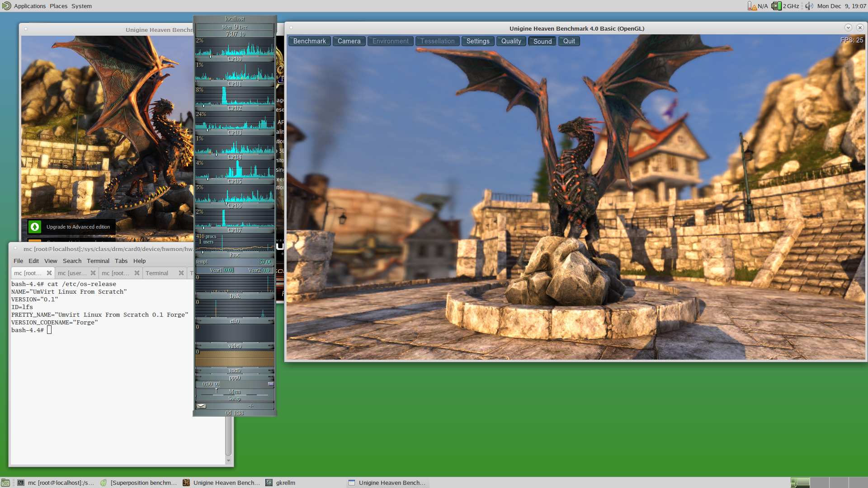Viewport: 868px width, 488px height.
Task: Close the first mc [root... terminal tab
Action: (x=49, y=273)
